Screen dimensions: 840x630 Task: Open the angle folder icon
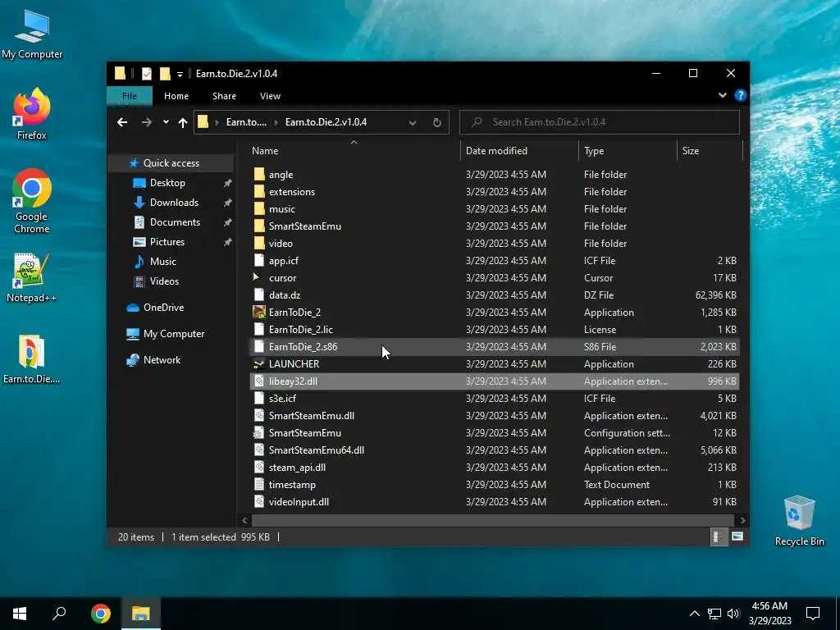click(259, 174)
